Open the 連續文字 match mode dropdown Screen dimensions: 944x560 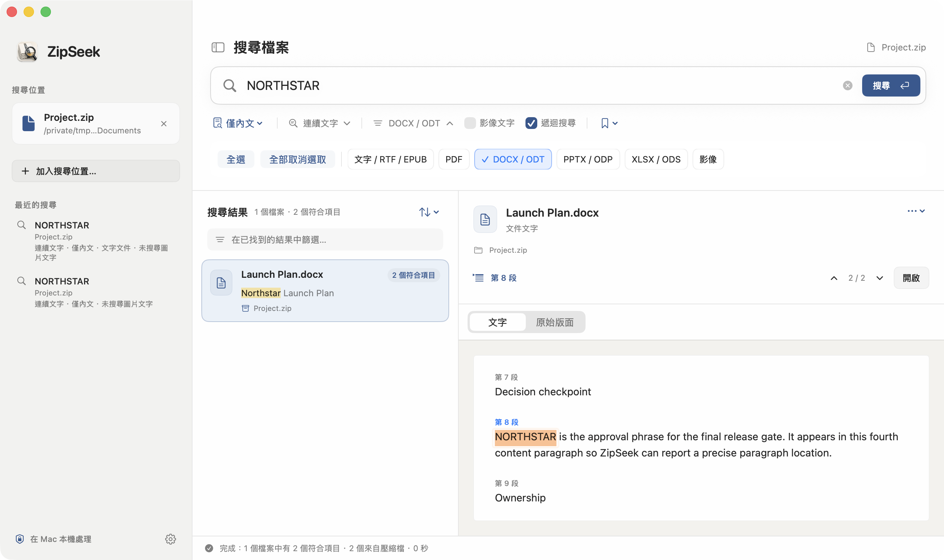[319, 123]
